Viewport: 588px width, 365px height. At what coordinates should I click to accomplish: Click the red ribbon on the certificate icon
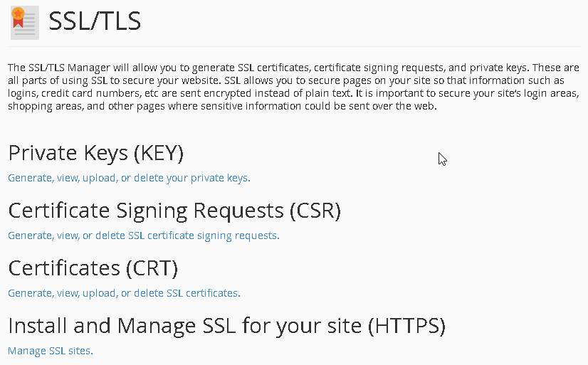(18, 22)
